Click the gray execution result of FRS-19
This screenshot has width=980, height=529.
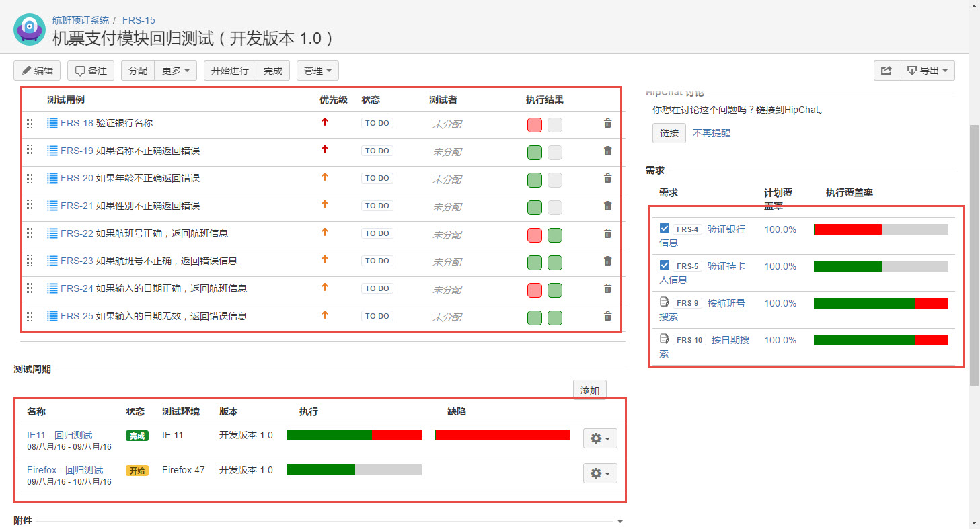[x=555, y=153]
